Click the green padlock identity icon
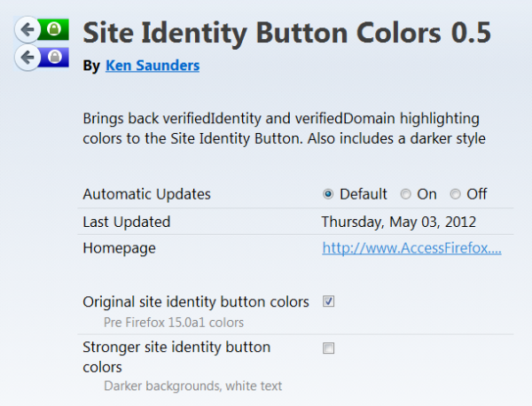This screenshot has width=532, height=406. point(55,31)
